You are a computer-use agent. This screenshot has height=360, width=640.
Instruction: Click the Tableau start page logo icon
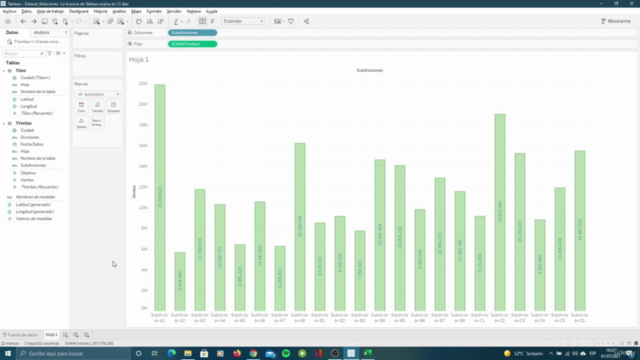8,21
